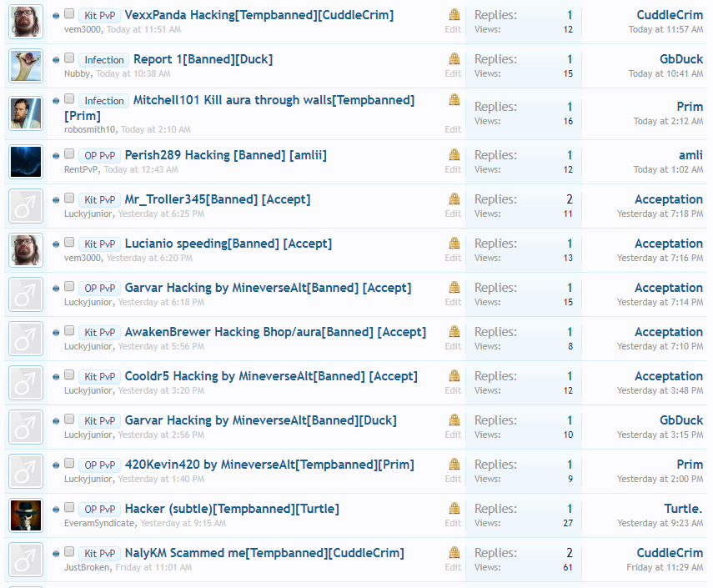Screen dimensions: 713x588
Task: Click lock icon on 420Kevin420 thread
Action: 454,464
